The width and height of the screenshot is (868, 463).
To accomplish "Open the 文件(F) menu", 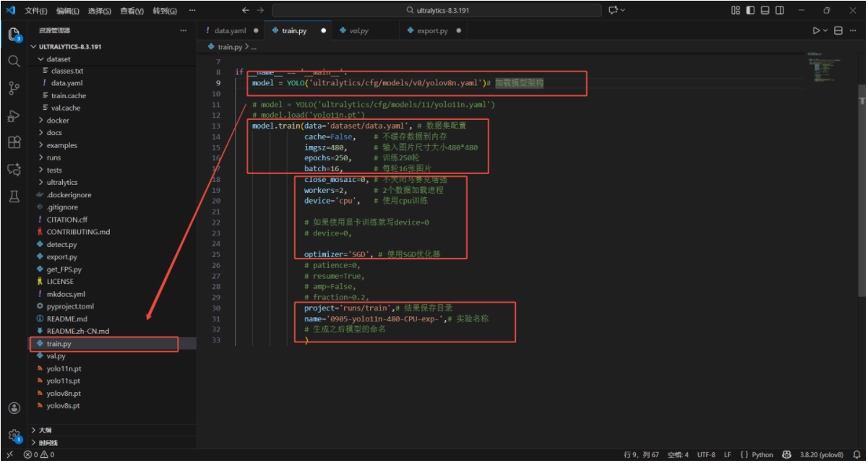I will coord(36,11).
